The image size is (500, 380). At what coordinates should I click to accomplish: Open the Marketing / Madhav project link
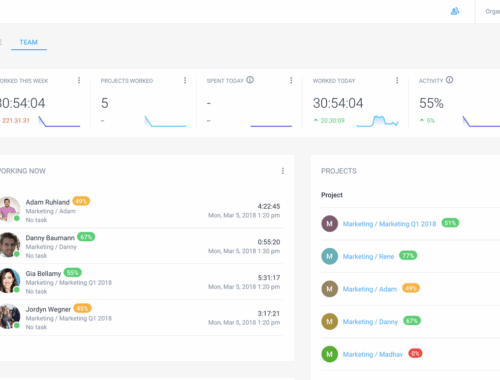[x=373, y=355]
